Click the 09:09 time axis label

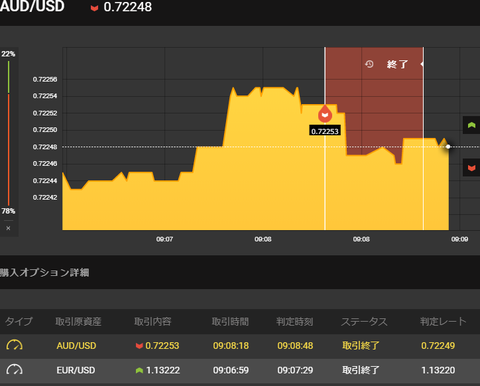coord(460,239)
